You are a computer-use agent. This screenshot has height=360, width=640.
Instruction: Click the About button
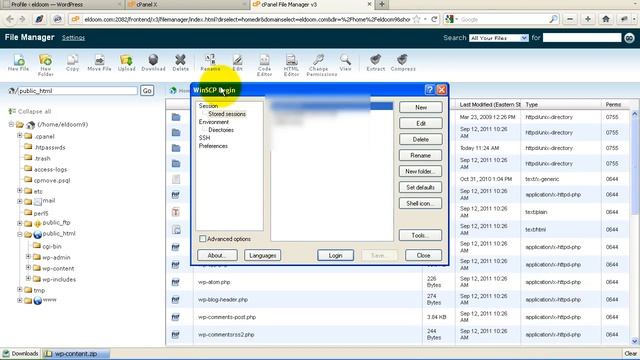coord(217,255)
